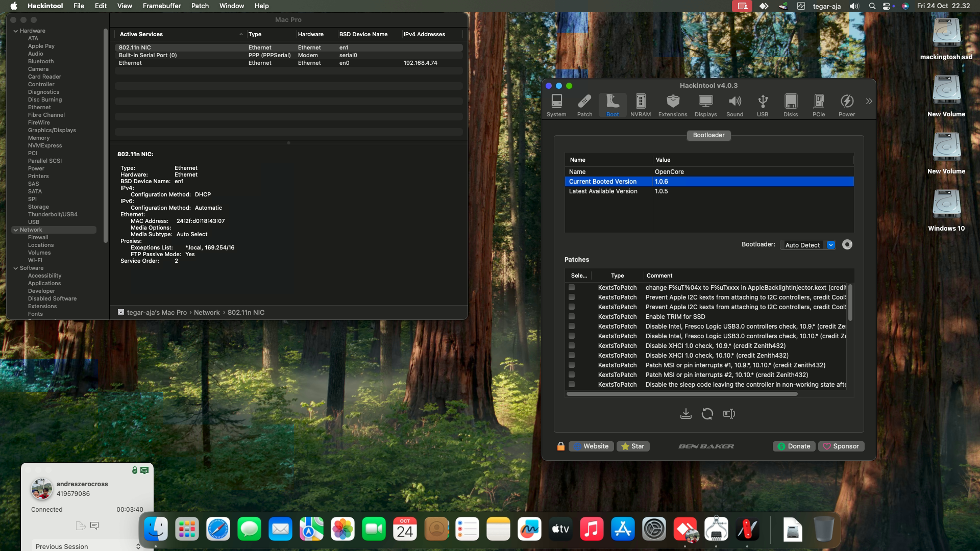This screenshot has height=551, width=980.
Task: Select the Bootloader tab label
Action: click(x=708, y=135)
